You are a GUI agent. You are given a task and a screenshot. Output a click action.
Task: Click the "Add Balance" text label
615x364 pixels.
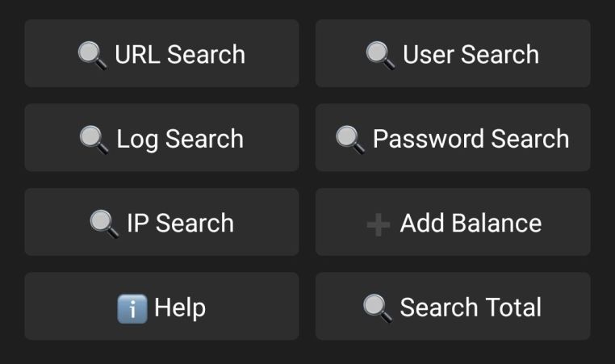coord(471,224)
